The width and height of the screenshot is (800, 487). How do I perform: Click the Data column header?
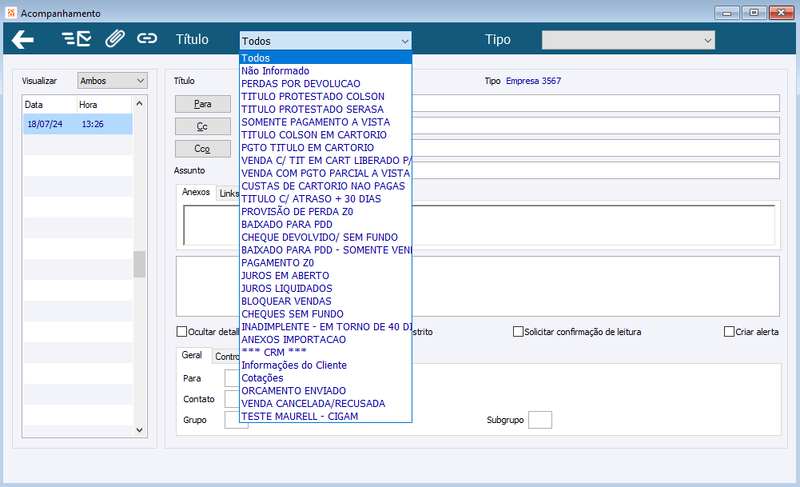pyautogui.click(x=50, y=105)
